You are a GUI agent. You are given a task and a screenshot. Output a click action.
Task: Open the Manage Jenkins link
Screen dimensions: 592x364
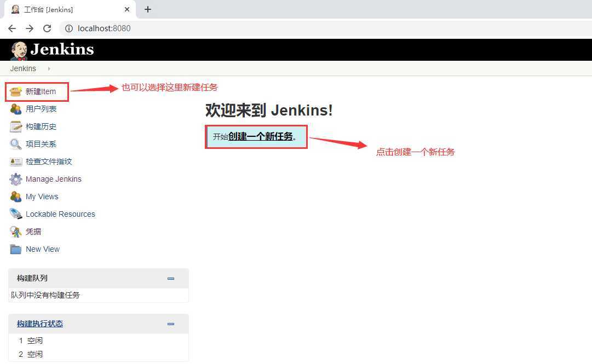tap(54, 179)
